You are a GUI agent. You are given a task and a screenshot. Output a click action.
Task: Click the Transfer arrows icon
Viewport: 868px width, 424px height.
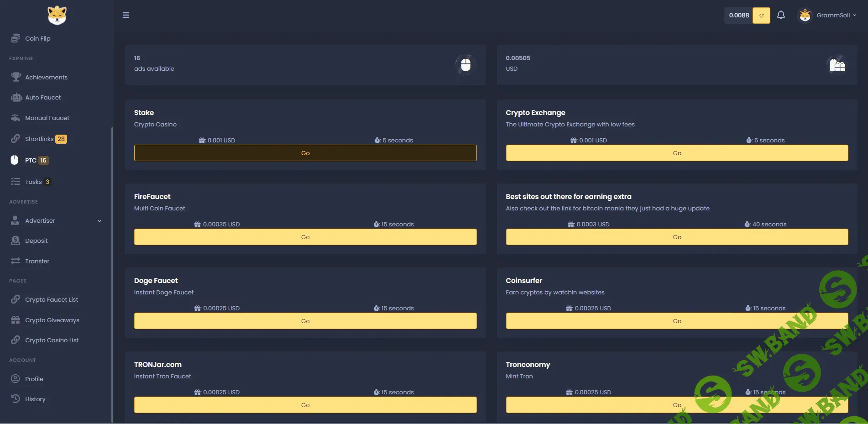click(x=16, y=261)
